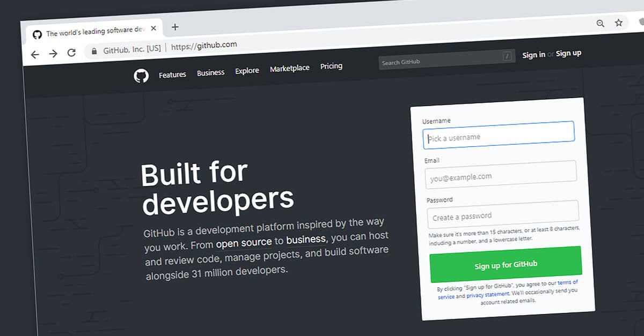Open the Pricing page link

coord(331,66)
